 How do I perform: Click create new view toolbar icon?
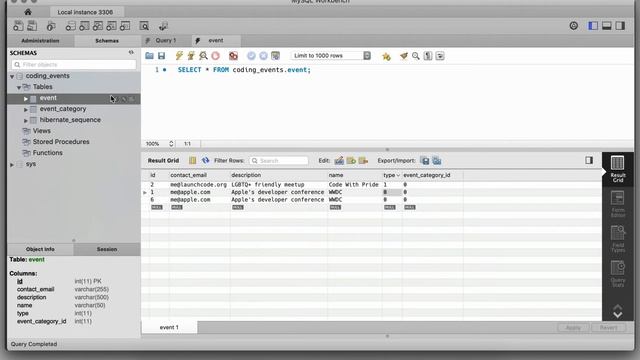[x=98, y=26]
